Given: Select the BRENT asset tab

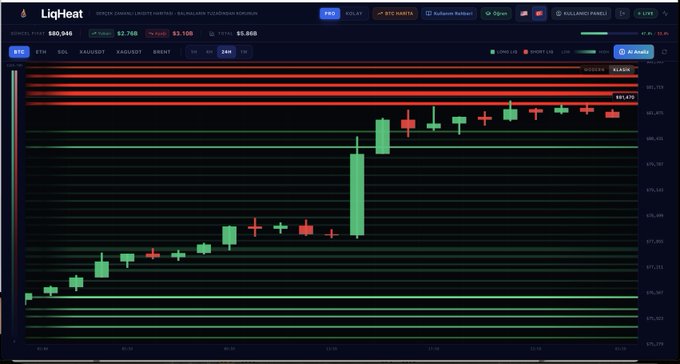Looking at the screenshot, I should point(162,52).
